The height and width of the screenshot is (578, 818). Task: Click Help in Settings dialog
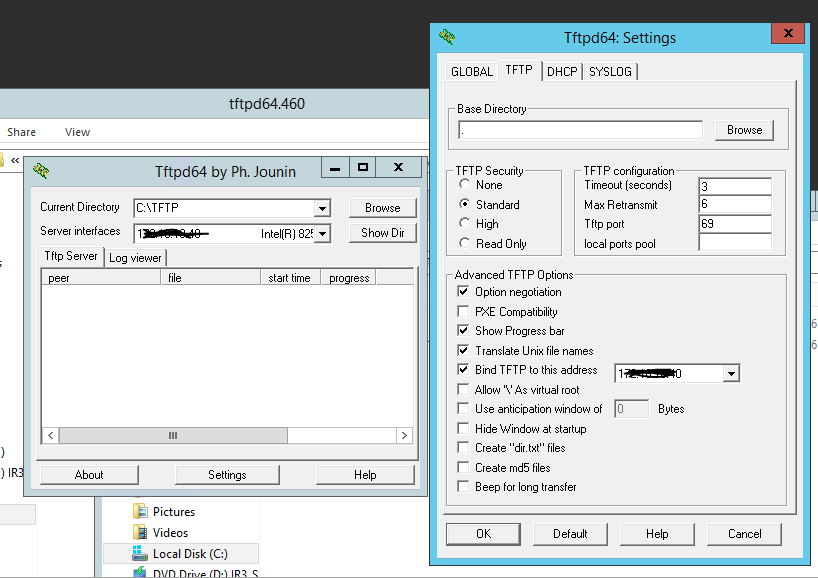coord(657,534)
